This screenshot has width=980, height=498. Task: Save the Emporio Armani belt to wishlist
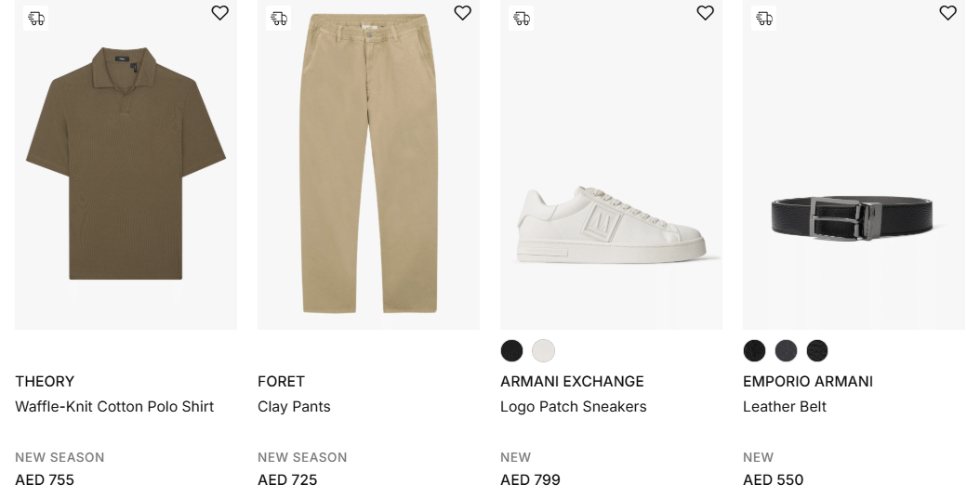click(x=947, y=13)
